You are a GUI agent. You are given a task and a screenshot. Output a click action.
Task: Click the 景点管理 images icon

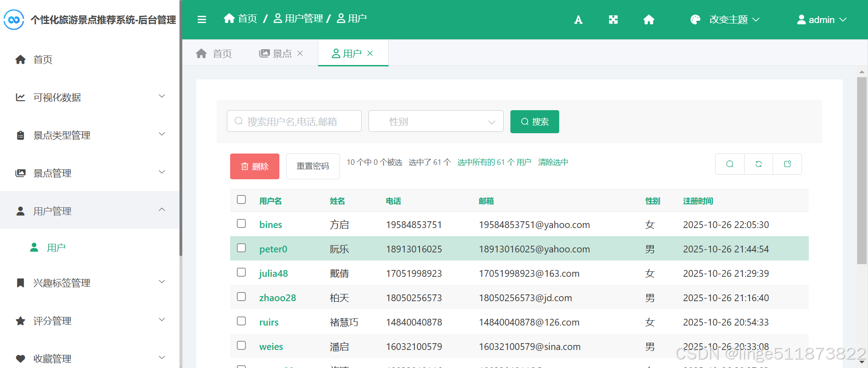tap(20, 173)
